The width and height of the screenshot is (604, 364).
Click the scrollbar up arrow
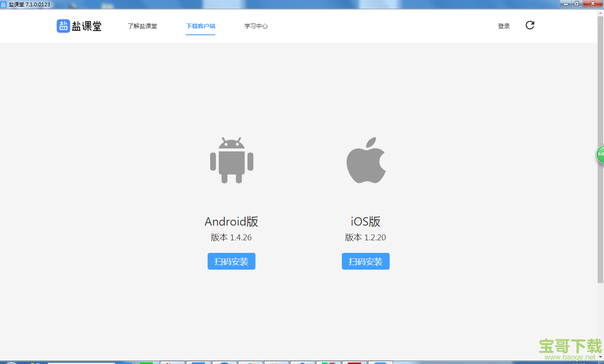pos(600,13)
